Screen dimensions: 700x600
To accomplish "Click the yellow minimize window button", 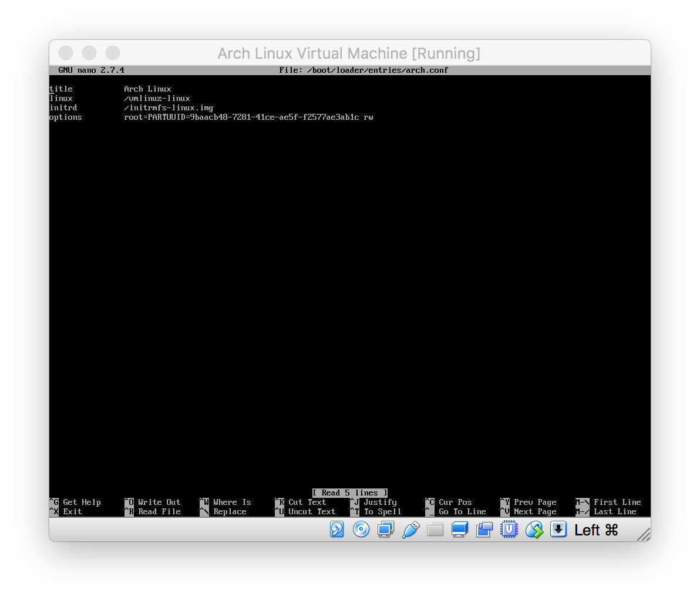I will pos(89,53).
